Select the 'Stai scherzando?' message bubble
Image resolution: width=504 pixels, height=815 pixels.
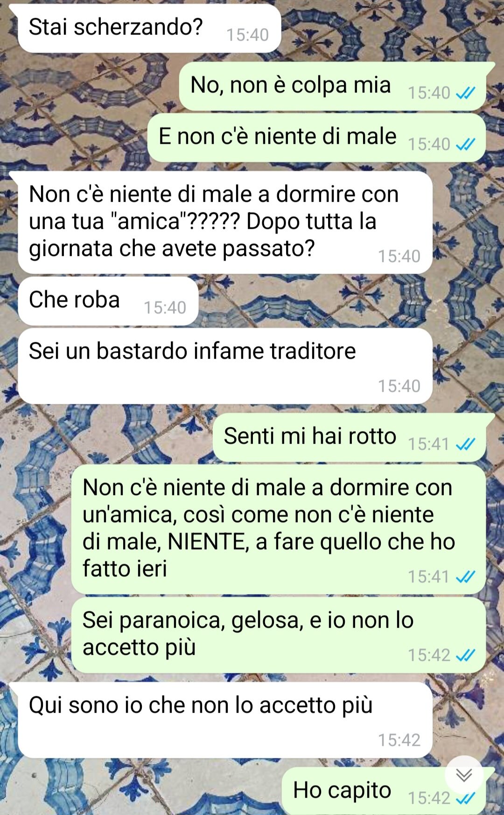pos(149,28)
